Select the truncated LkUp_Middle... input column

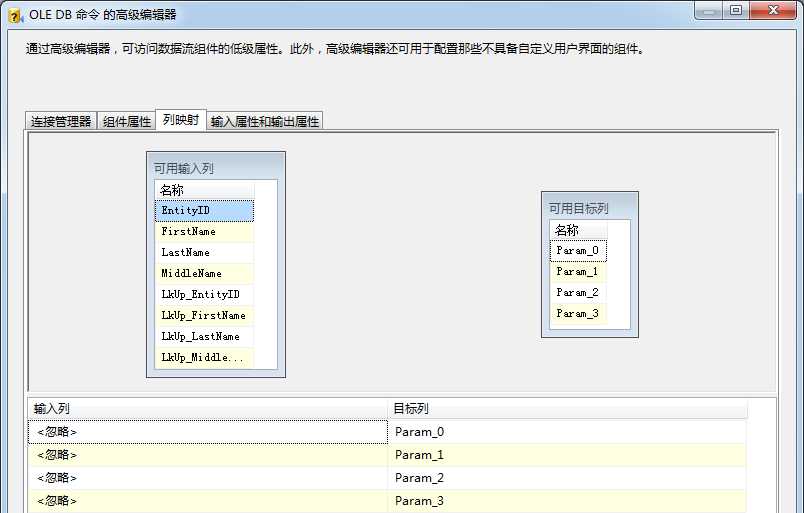point(204,358)
